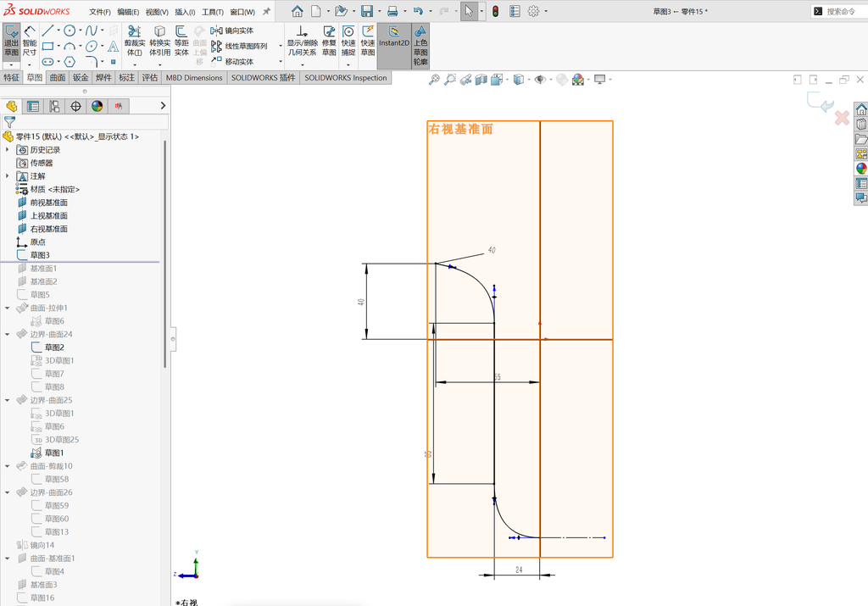Click the Home icon in title toolbar
Screen dimensions: 868x606
pos(298,11)
